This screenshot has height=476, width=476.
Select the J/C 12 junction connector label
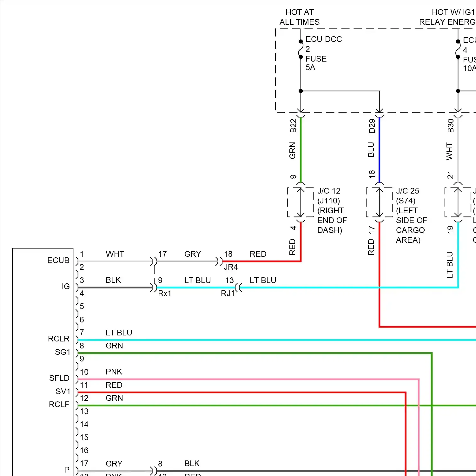(329, 191)
